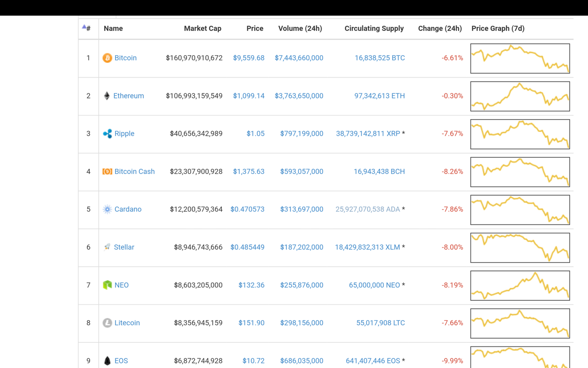588x368 pixels.
Task: Click Ethereum price $1,099.14
Action: click(249, 96)
